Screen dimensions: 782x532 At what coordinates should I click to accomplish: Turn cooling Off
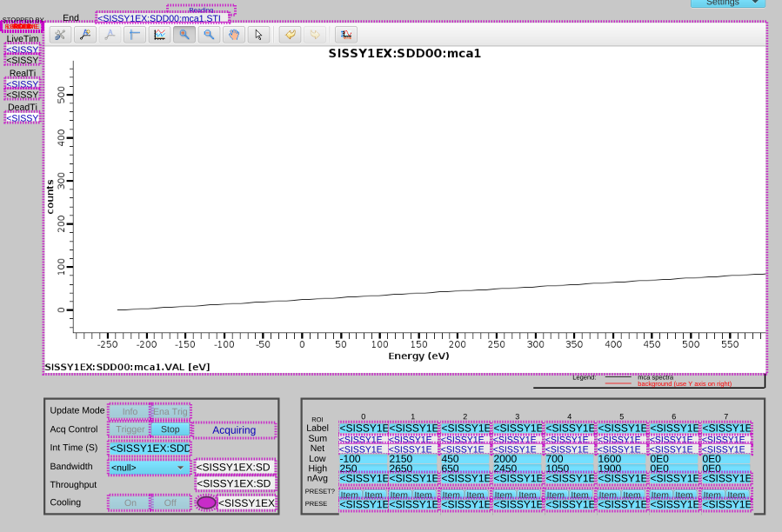(170, 502)
